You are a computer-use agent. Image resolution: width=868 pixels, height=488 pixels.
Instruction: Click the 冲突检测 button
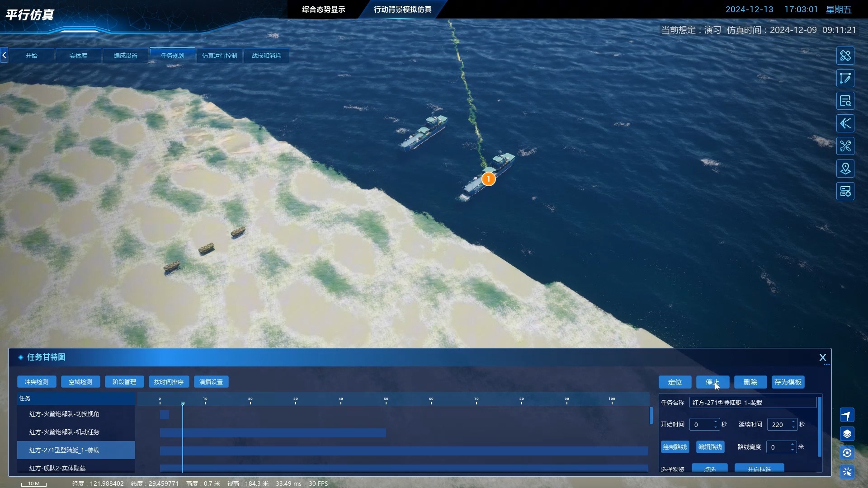click(37, 382)
